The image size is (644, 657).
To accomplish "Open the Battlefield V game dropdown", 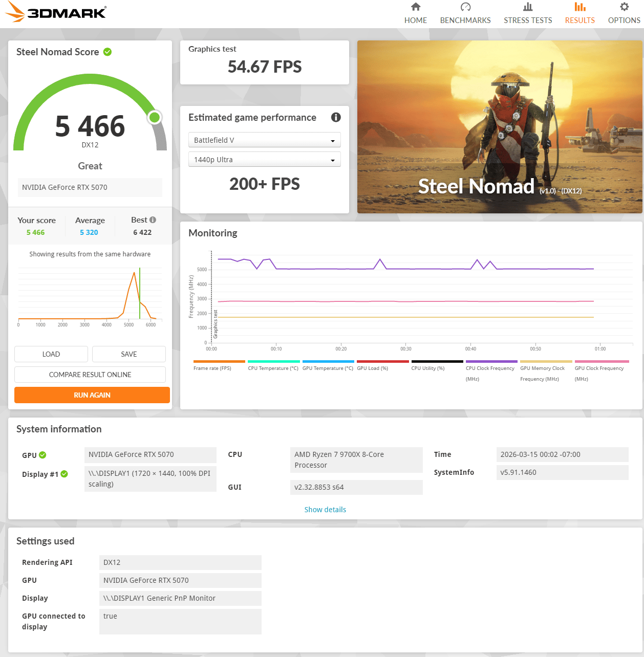I will (x=265, y=140).
